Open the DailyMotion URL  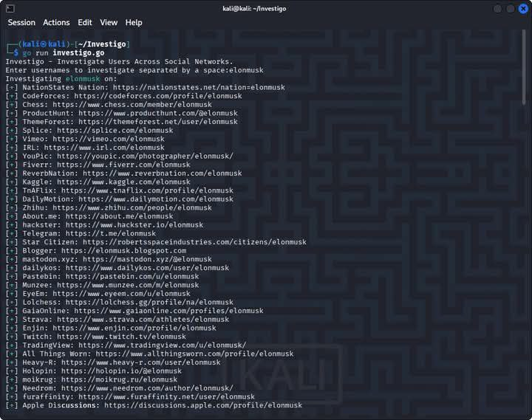[156, 199]
